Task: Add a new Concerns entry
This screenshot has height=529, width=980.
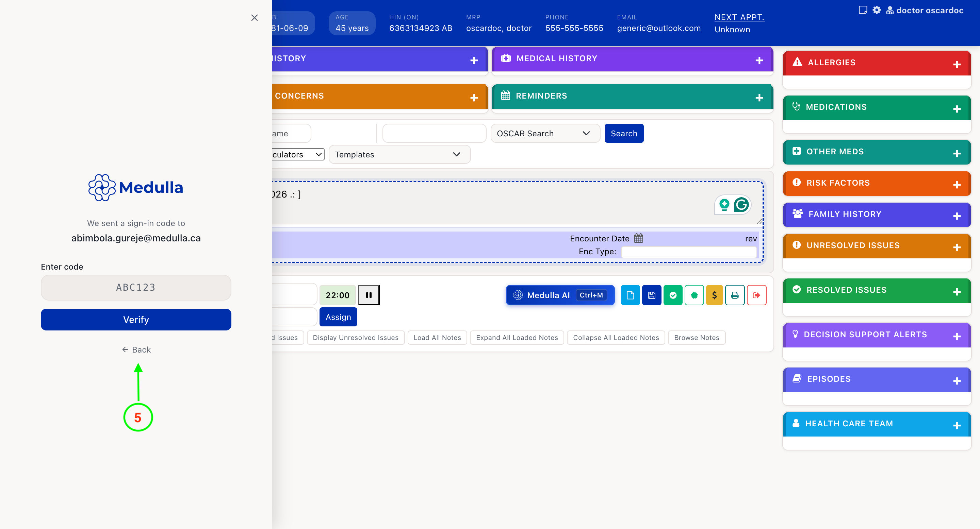Action: click(x=474, y=98)
